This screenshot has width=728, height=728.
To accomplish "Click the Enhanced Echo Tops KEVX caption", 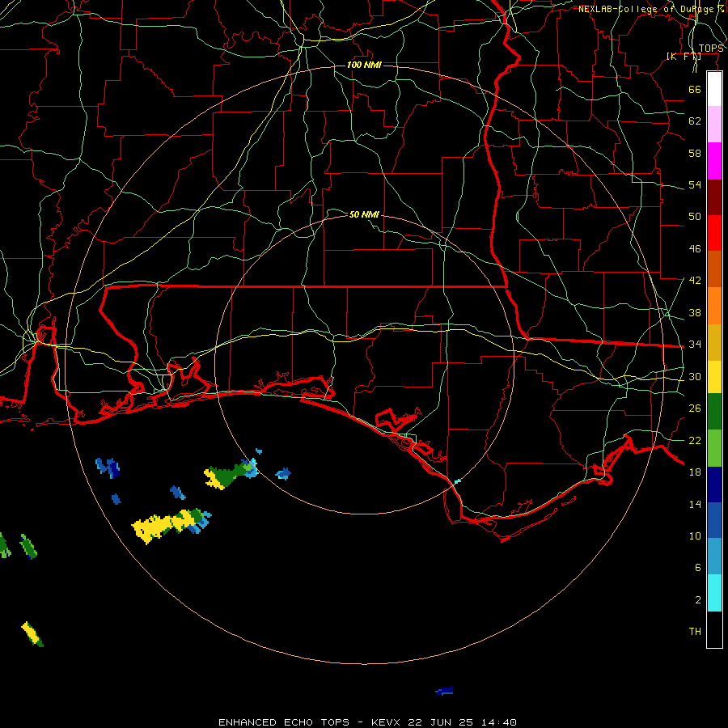I will tap(367, 722).
